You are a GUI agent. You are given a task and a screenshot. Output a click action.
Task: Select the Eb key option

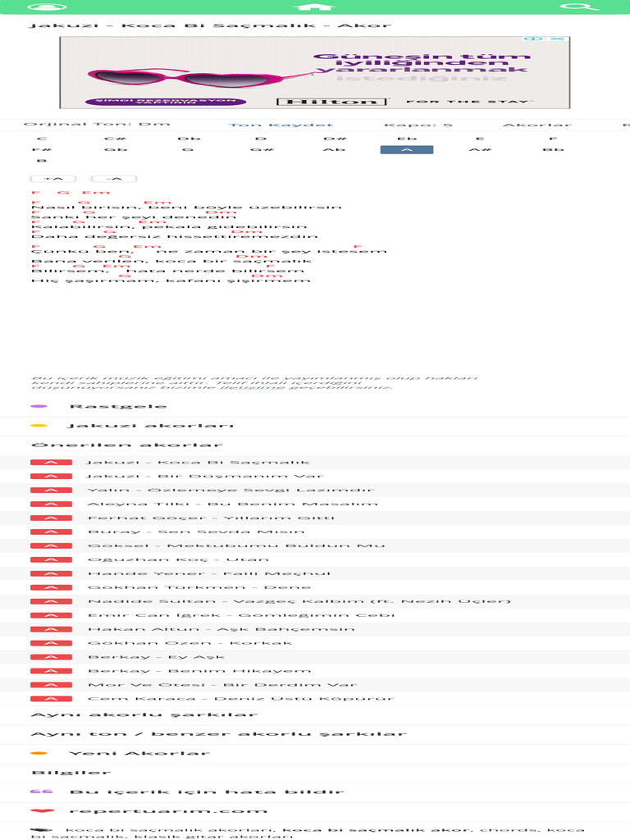click(x=407, y=139)
